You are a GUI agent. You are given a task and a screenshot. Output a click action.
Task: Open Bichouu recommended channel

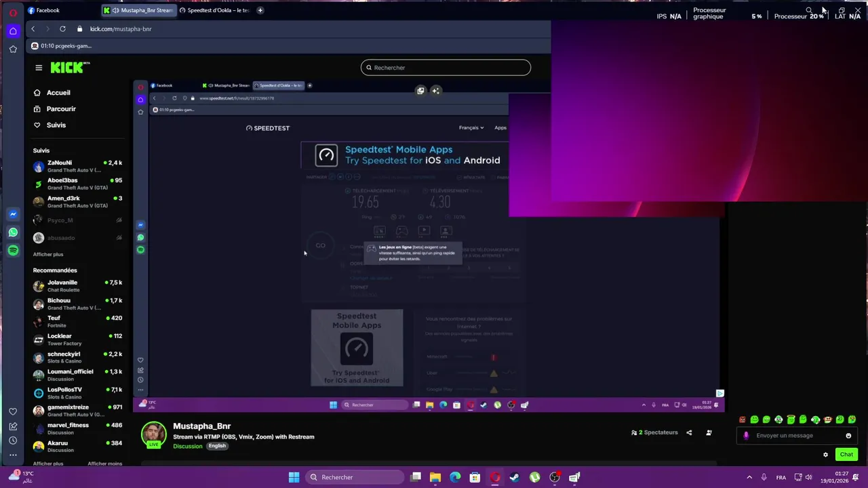77,304
